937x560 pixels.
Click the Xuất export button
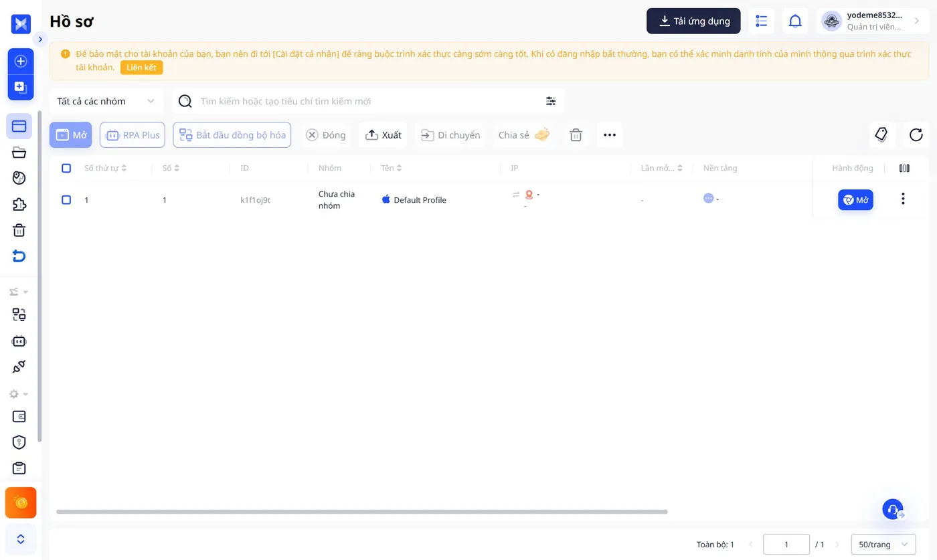click(383, 134)
